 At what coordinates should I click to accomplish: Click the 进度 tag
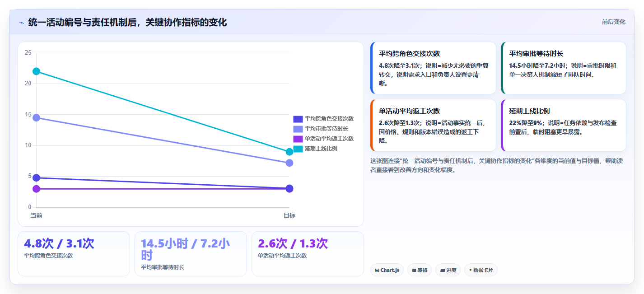(x=448, y=270)
